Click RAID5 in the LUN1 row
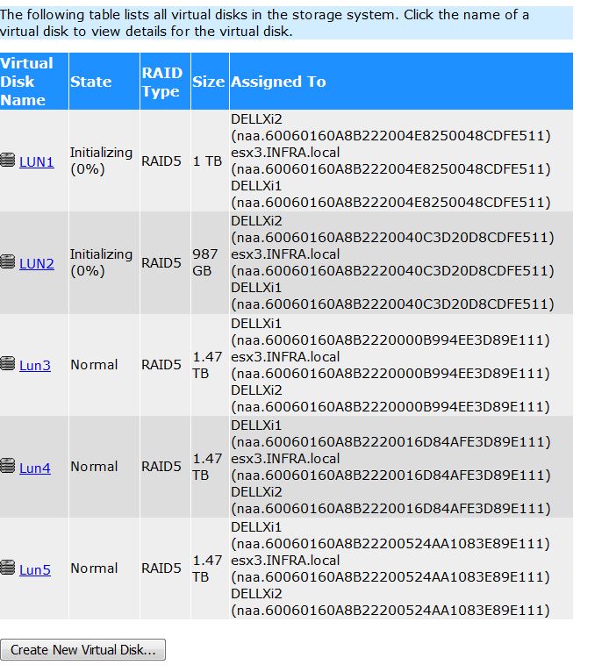Image resolution: width=616 pixels, height=672 pixels. (x=161, y=161)
